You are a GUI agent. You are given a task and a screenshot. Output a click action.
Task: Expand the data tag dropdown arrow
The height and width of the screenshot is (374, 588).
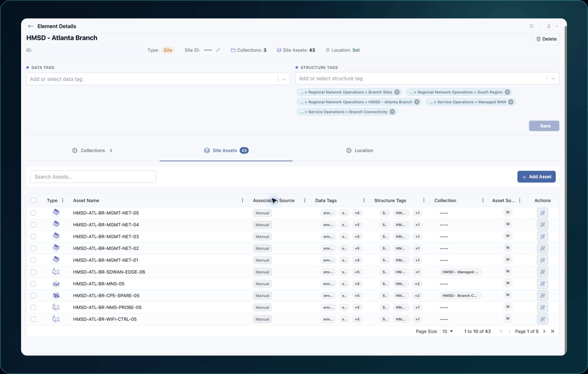click(x=284, y=79)
